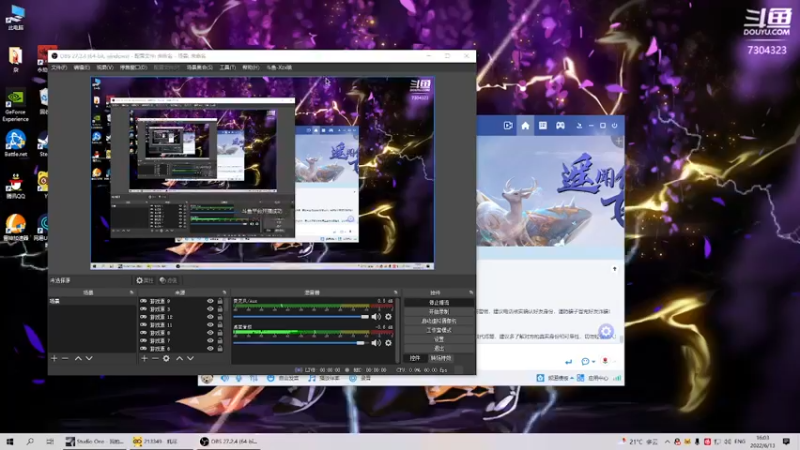The image size is (800, 450).
Task: Switch to the scene transitions tab beside Controls
Action: point(440,358)
